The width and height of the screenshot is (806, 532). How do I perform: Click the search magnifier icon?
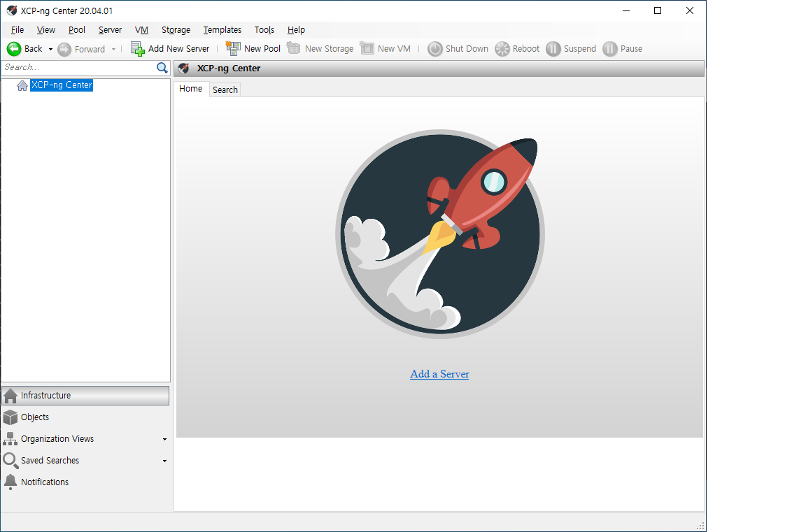(162, 68)
